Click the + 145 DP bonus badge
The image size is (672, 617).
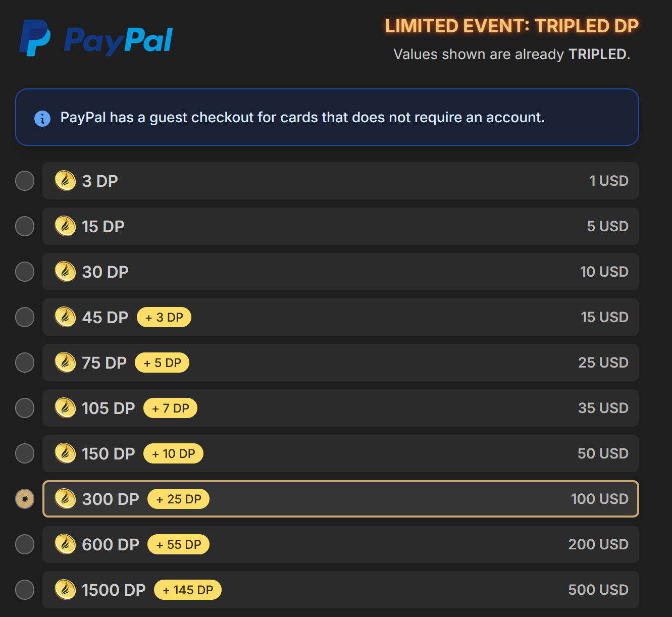[x=188, y=590]
